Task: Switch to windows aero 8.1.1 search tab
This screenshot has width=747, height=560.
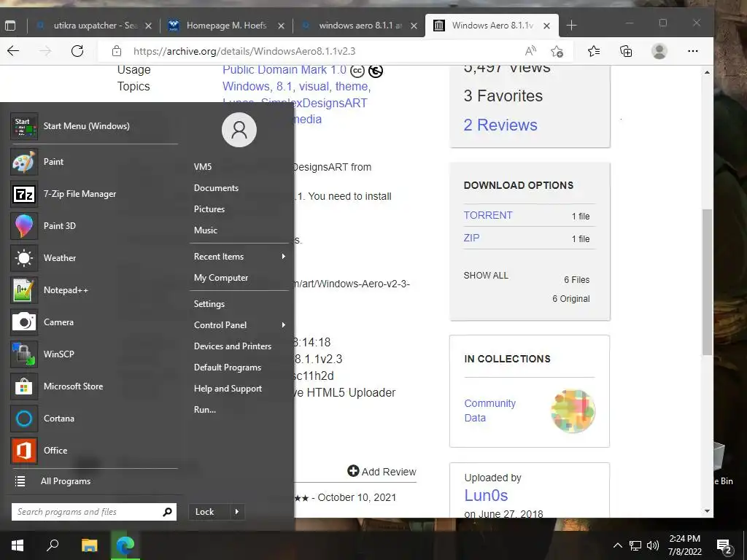Action: [x=359, y=26]
